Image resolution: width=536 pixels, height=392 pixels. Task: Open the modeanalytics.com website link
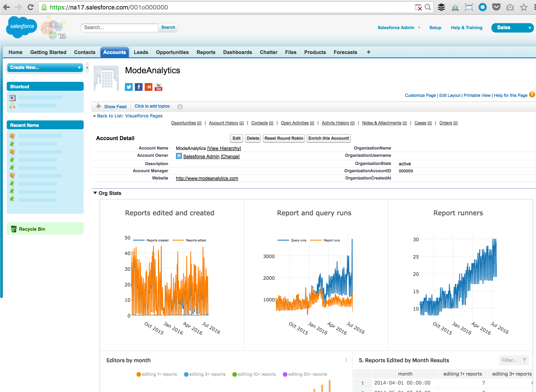coord(207,178)
